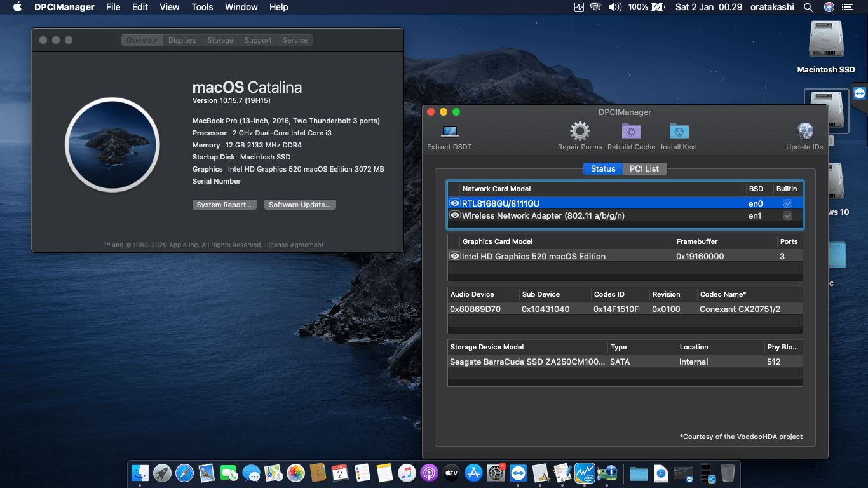This screenshot has height=488, width=868.
Task: Select the Rebuild Cache toolbar icon
Action: (631, 132)
